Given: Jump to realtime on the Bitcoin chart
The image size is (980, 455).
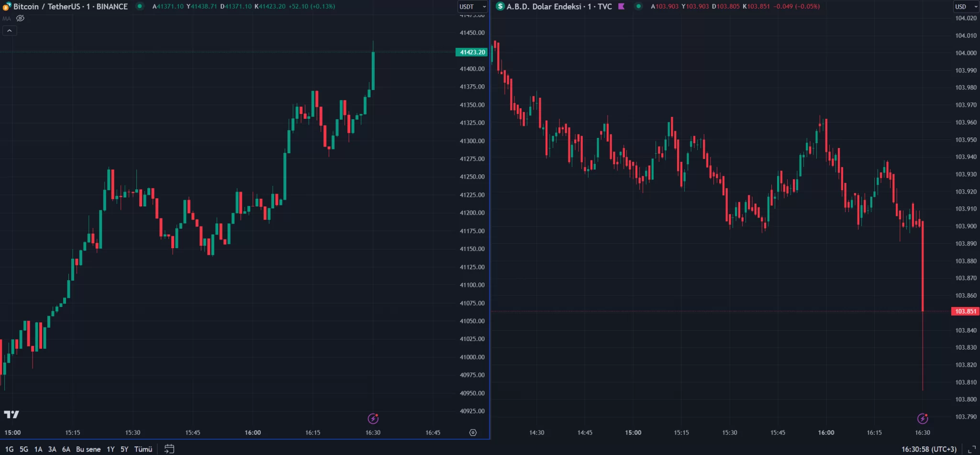Looking at the screenshot, I should pos(373,419).
